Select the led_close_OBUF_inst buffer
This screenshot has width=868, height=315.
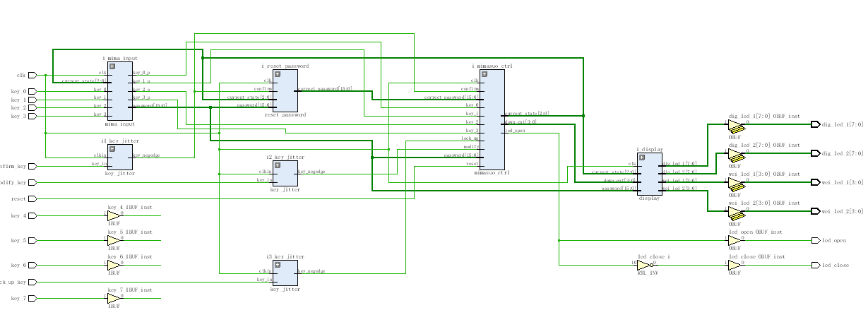[735, 266]
